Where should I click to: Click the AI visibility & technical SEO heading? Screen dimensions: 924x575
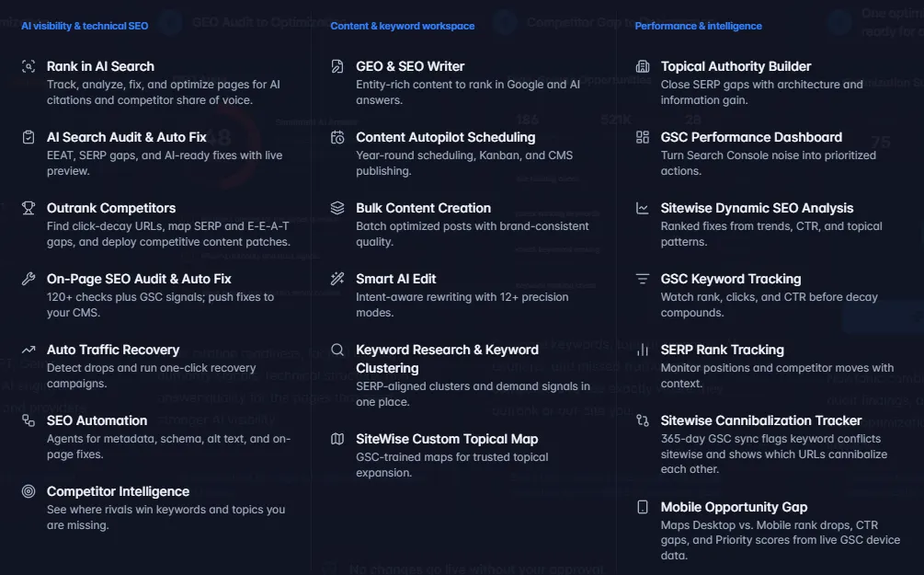[85, 26]
